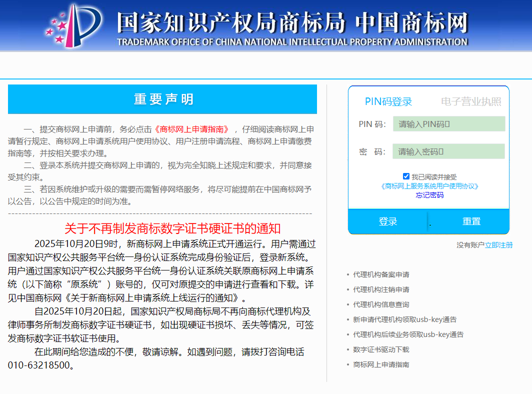The image size is (532, 394).
Task: Open the 代理机构信息查询 link
Action: pyautogui.click(x=381, y=304)
